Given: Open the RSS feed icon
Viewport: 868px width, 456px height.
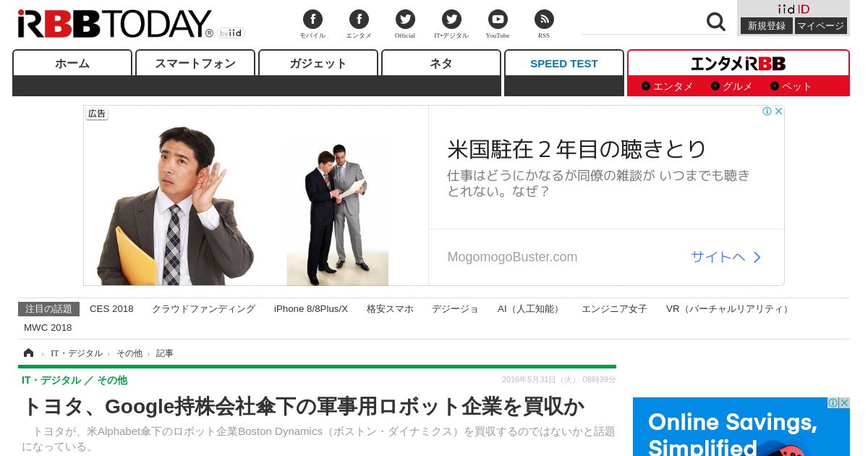Looking at the screenshot, I should click(544, 20).
